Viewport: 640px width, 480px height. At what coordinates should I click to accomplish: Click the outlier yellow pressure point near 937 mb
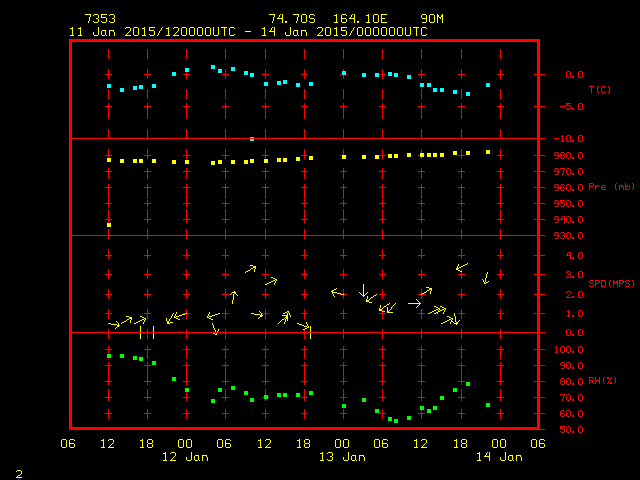click(x=109, y=225)
